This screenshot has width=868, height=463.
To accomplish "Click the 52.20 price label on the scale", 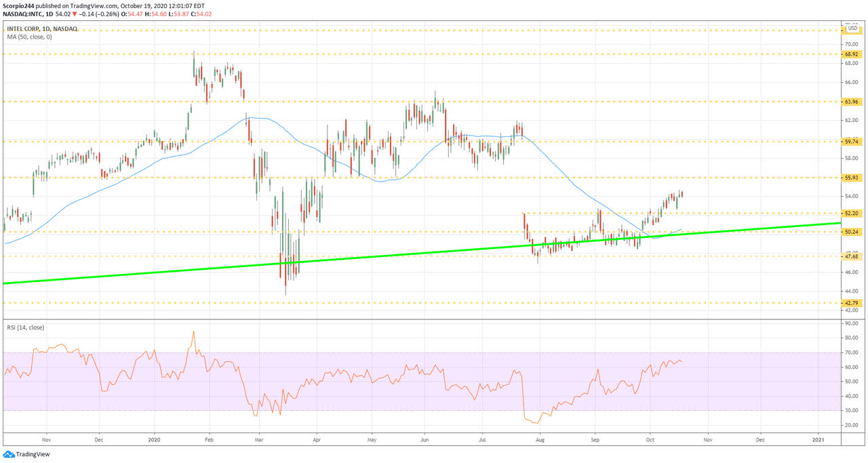I will 851,213.
